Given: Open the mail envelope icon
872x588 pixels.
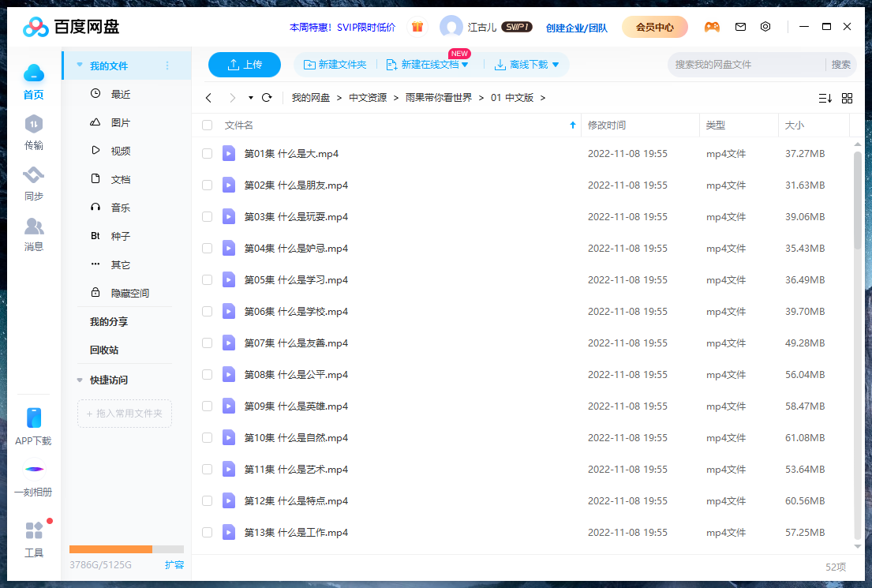Looking at the screenshot, I should pyautogui.click(x=740, y=27).
